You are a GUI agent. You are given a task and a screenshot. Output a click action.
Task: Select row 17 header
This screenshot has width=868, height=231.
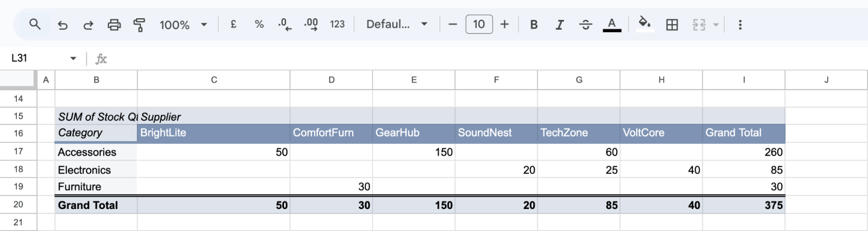pyautogui.click(x=18, y=152)
